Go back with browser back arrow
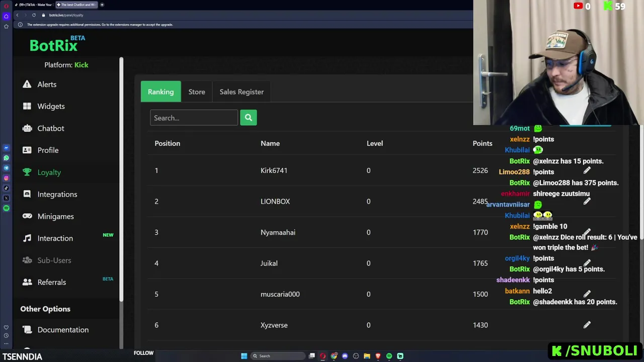644x362 pixels. [x=18, y=15]
